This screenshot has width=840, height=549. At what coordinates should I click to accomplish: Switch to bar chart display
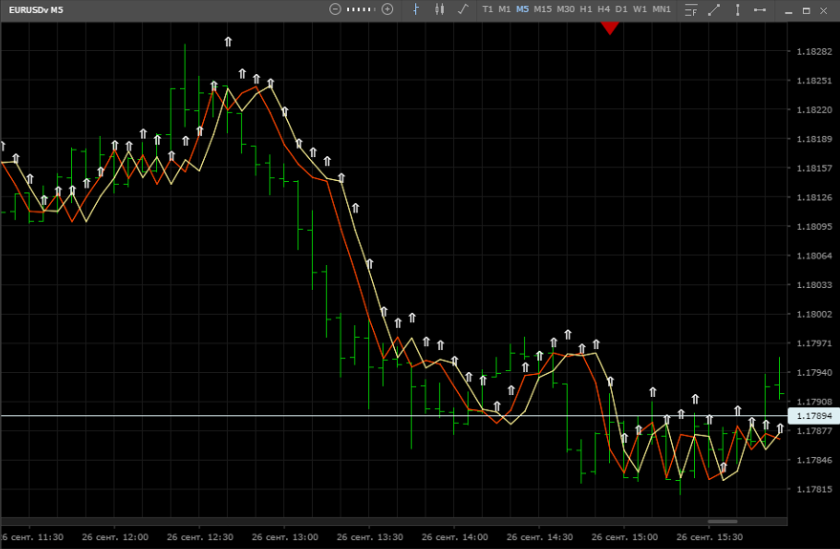(416, 9)
